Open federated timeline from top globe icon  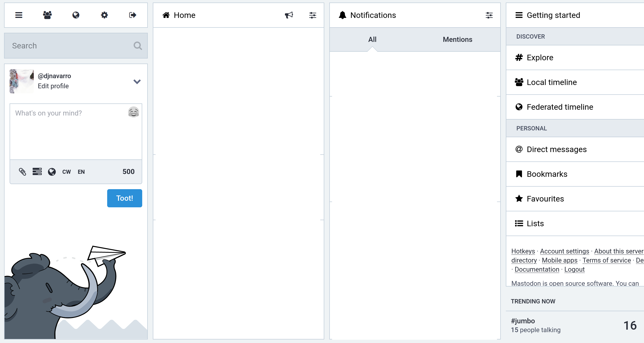pyautogui.click(x=76, y=15)
